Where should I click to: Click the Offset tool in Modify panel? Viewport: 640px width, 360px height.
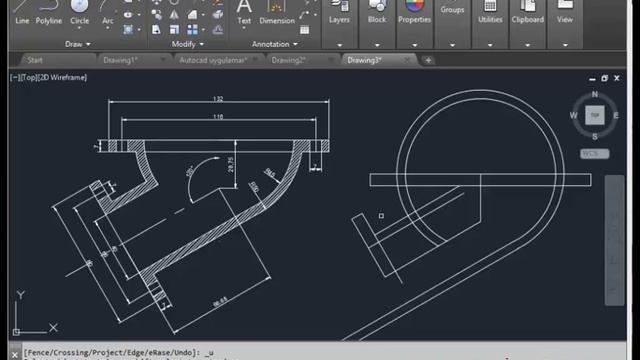[x=218, y=29]
